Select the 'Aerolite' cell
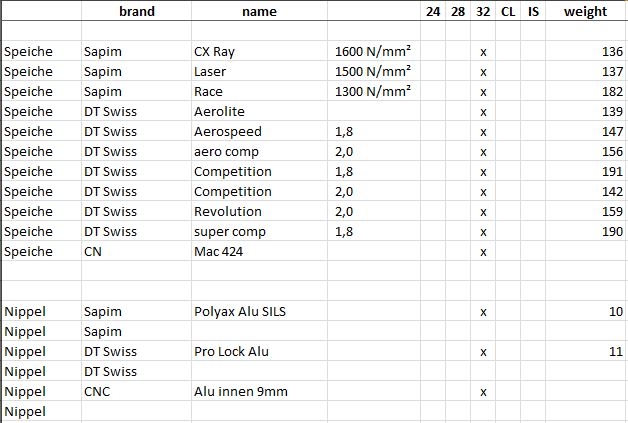This screenshot has height=423, width=628. click(x=259, y=111)
